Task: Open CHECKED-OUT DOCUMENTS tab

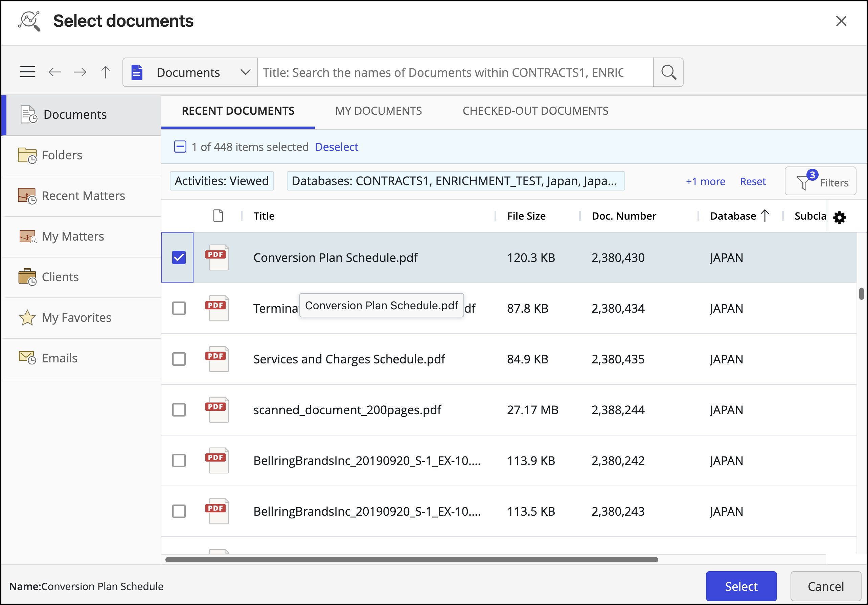Action: coord(535,111)
